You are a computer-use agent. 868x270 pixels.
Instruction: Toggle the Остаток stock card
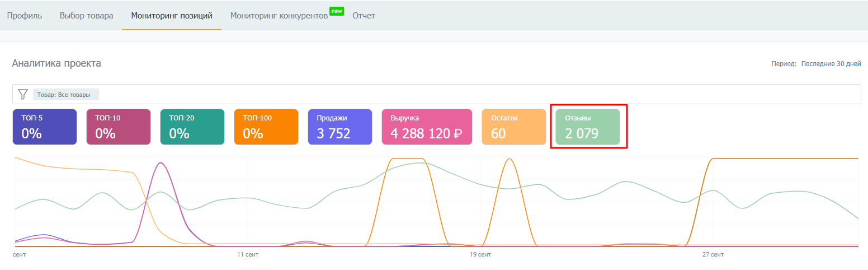point(513,127)
